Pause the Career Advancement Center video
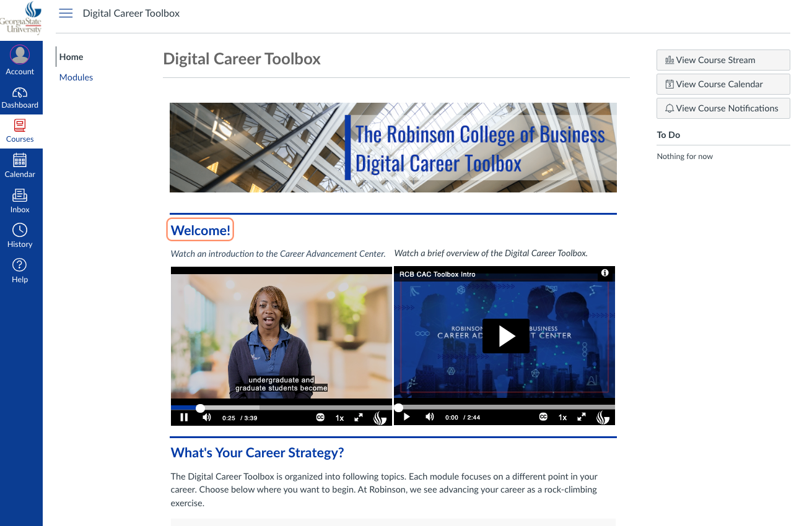The width and height of the screenshot is (812, 526). point(184,418)
